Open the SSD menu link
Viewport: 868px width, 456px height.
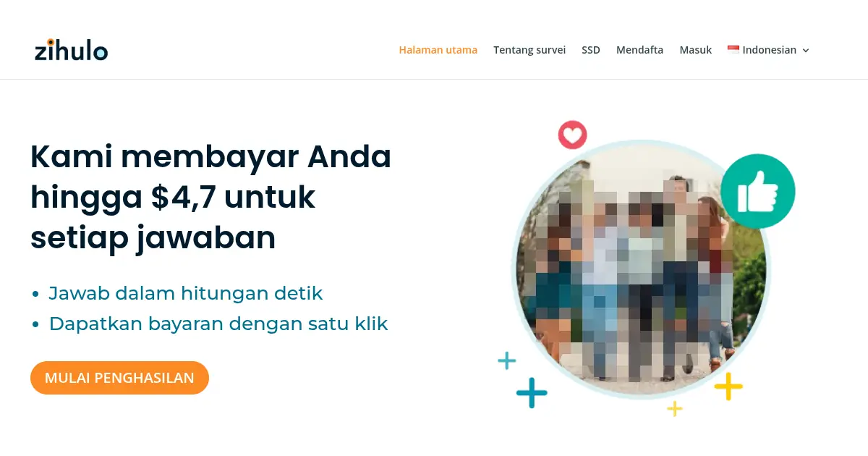[x=591, y=50]
